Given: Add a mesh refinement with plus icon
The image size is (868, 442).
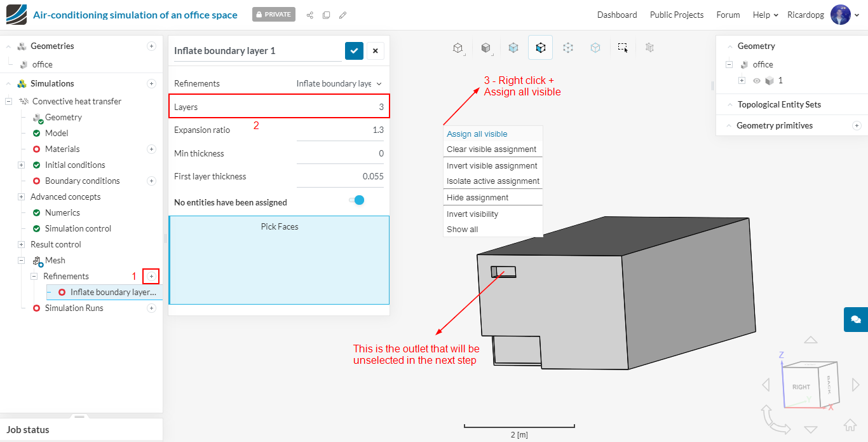Looking at the screenshot, I should tap(151, 276).
